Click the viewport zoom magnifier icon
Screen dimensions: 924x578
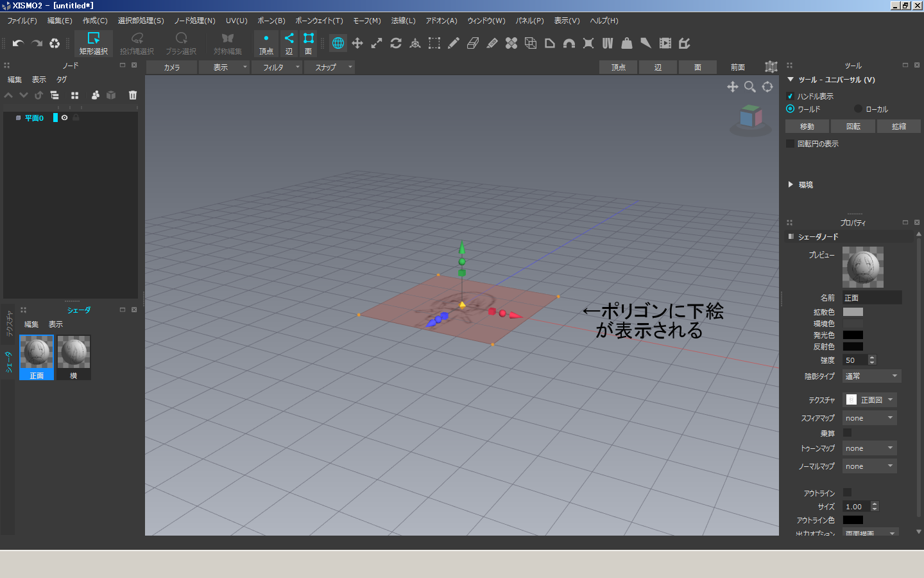point(749,87)
